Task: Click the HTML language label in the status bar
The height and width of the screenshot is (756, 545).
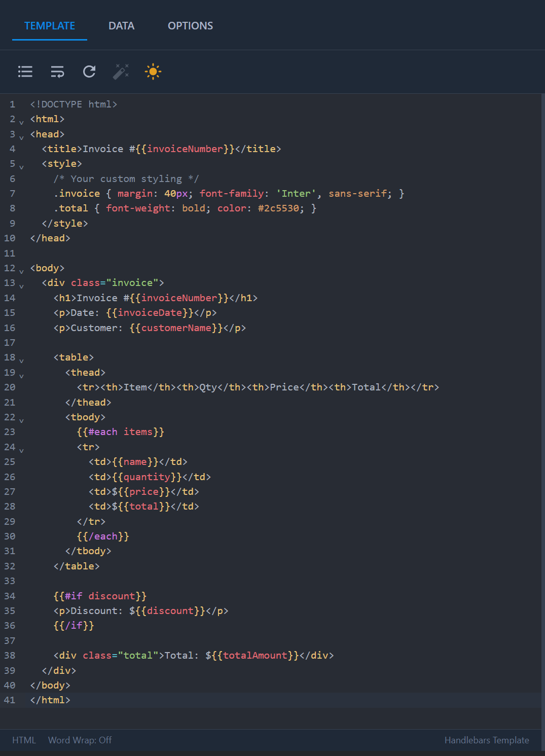Action: coord(24,740)
